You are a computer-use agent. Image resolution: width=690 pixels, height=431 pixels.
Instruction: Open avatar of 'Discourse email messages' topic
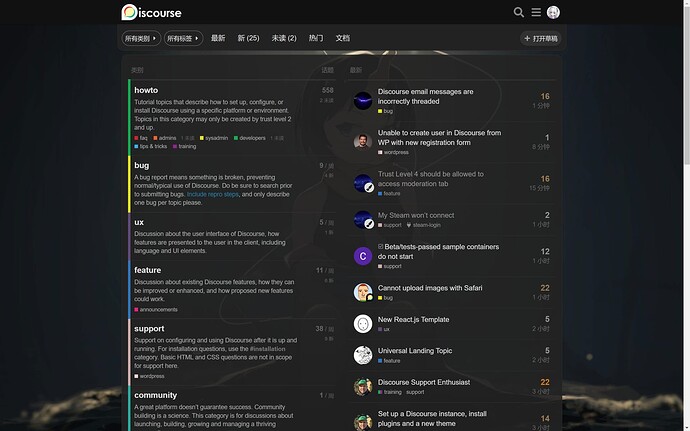363,100
